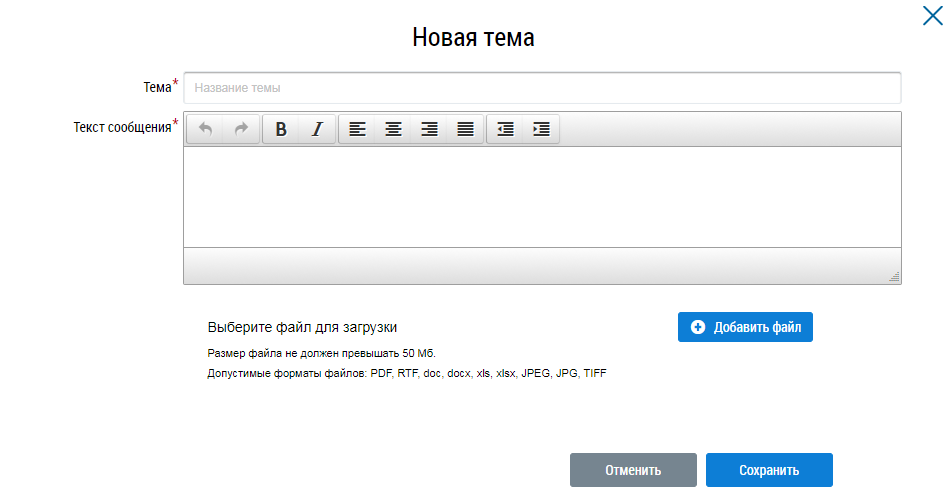This screenshot has width=949, height=497.
Task: Click the editor resize handle
Action: 894,277
